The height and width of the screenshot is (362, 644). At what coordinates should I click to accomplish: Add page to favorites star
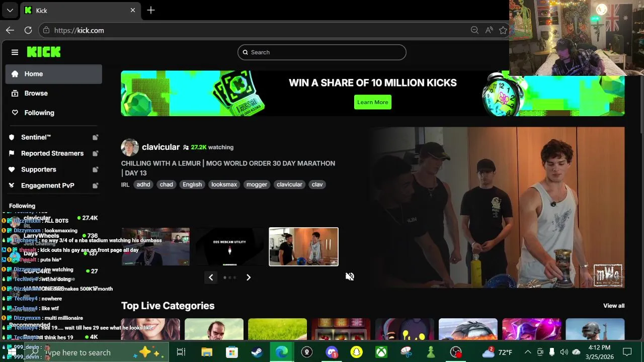[x=503, y=30]
